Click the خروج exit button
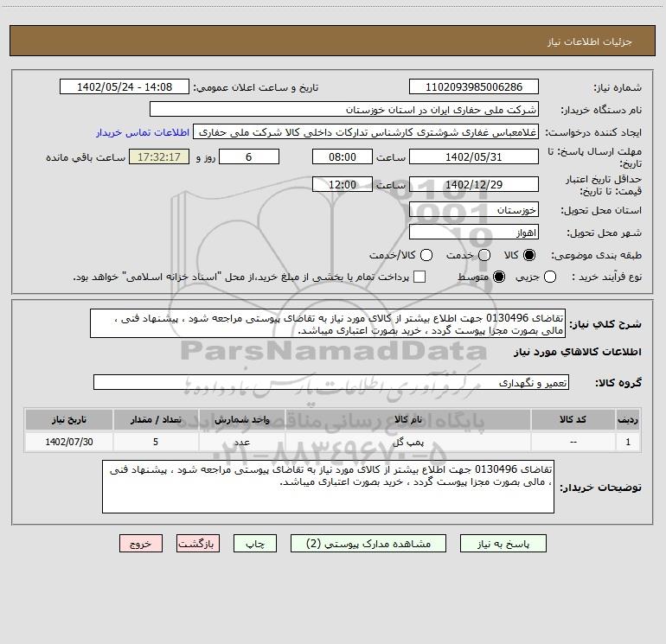 pyautogui.click(x=141, y=544)
